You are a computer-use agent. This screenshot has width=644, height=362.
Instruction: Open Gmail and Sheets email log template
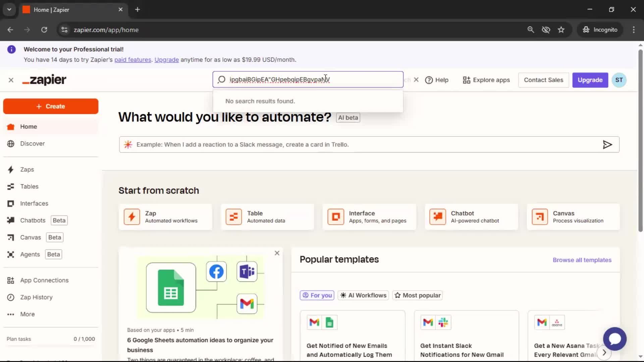(353, 336)
